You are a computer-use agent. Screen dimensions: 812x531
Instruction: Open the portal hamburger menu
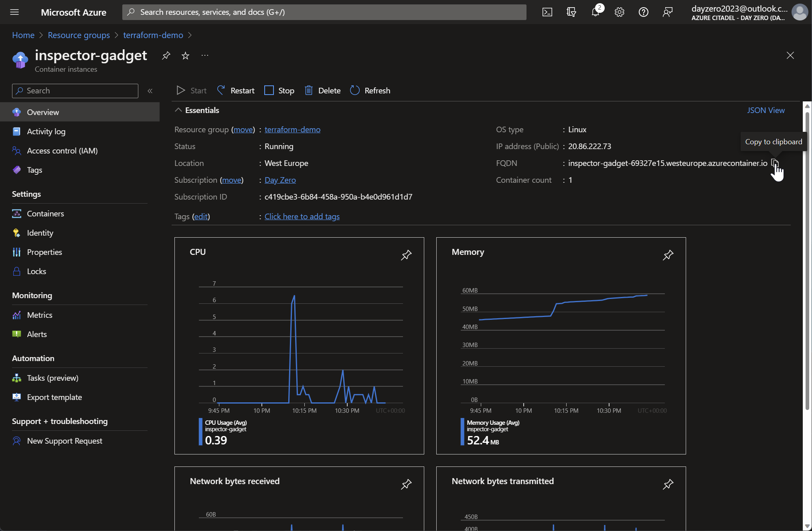(x=14, y=12)
